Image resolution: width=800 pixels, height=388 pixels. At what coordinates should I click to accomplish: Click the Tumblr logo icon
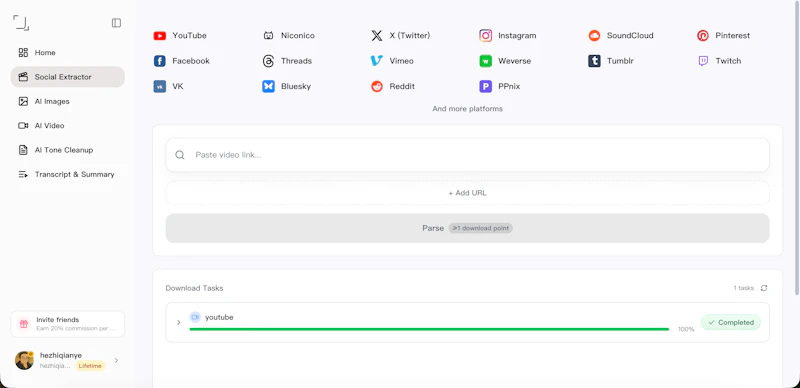[x=594, y=61]
